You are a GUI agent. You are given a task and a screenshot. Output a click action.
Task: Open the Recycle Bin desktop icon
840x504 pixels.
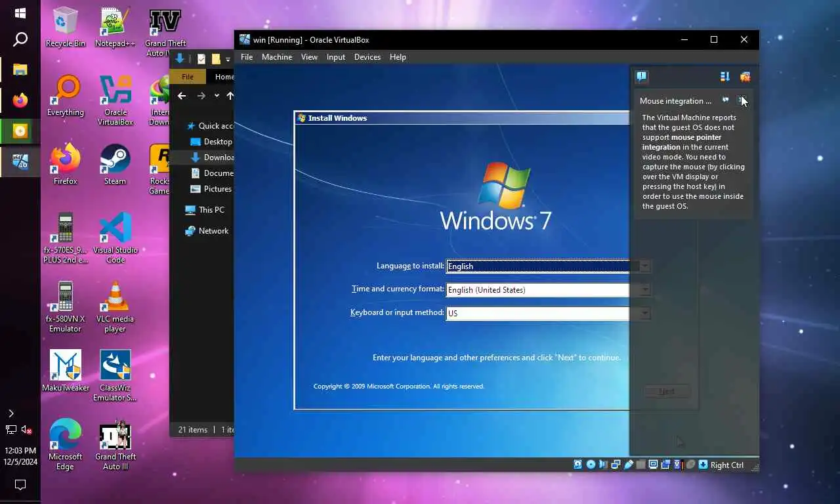click(x=66, y=28)
